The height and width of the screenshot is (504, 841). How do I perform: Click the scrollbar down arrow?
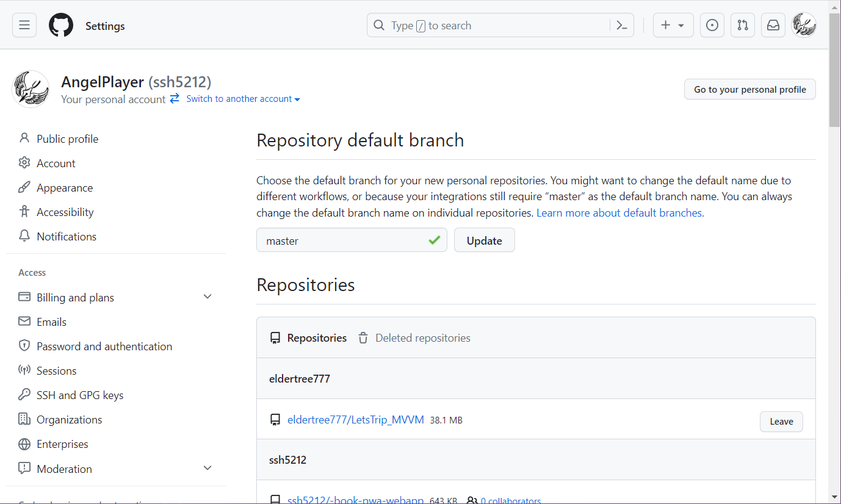tap(834, 497)
